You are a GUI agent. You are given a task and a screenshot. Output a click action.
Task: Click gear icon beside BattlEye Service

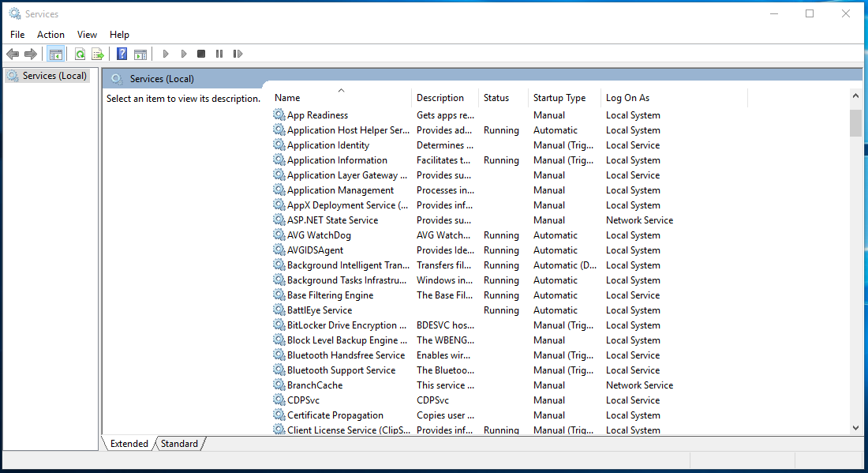pyautogui.click(x=279, y=310)
